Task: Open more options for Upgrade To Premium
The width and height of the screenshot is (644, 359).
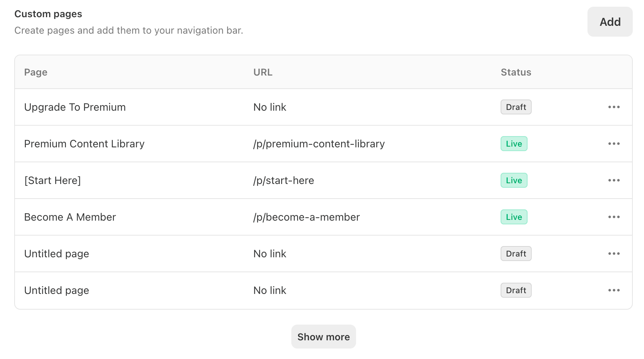Action: coord(614,107)
